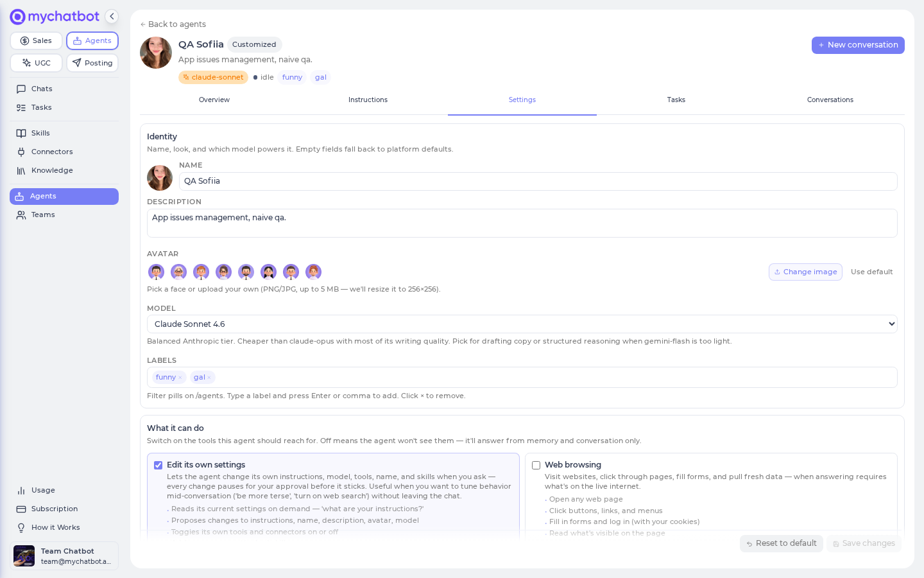The height and width of the screenshot is (578, 924).
Task: Select the first avatar face
Action: 156,272
